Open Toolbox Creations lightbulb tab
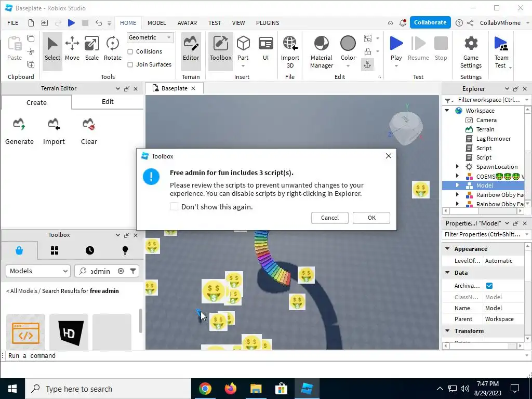 click(x=125, y=250)
